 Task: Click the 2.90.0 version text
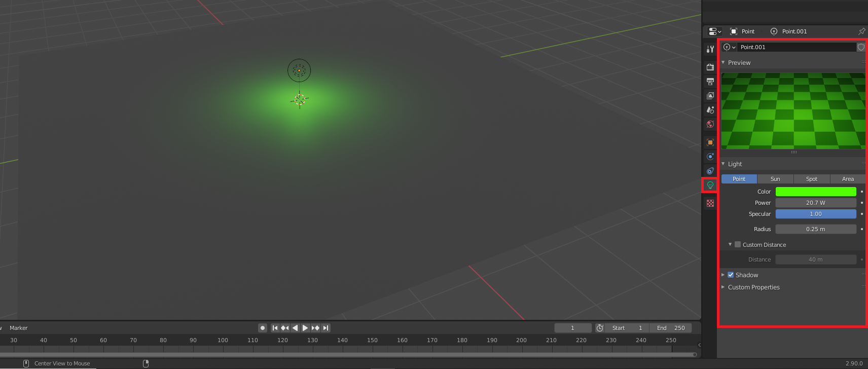pos(854,363)
